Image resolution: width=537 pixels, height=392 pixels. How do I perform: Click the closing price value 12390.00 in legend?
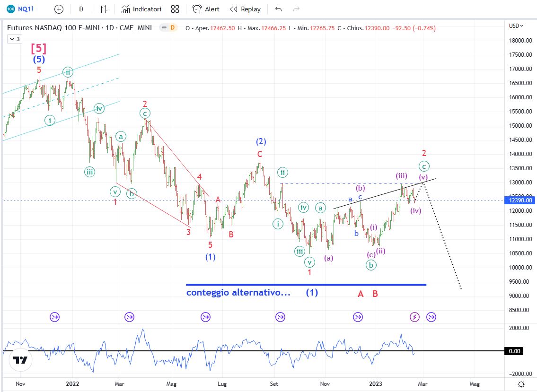[377, 28]
